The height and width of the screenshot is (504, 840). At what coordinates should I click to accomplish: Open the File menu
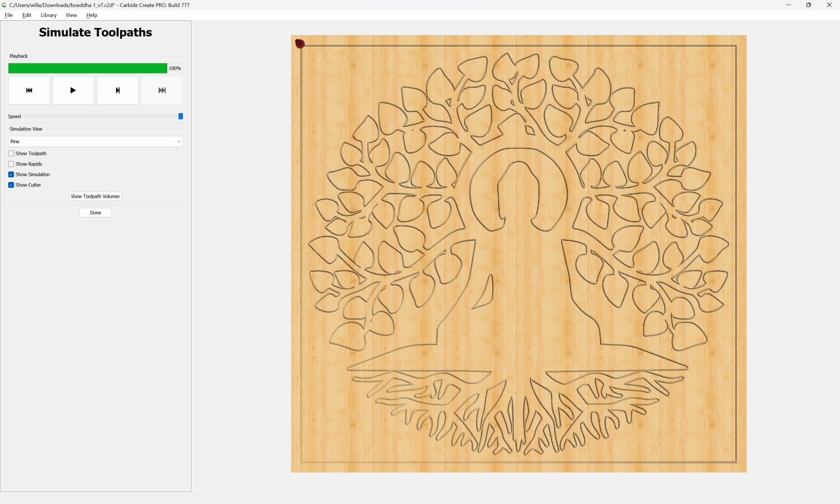tap(8, 15)
